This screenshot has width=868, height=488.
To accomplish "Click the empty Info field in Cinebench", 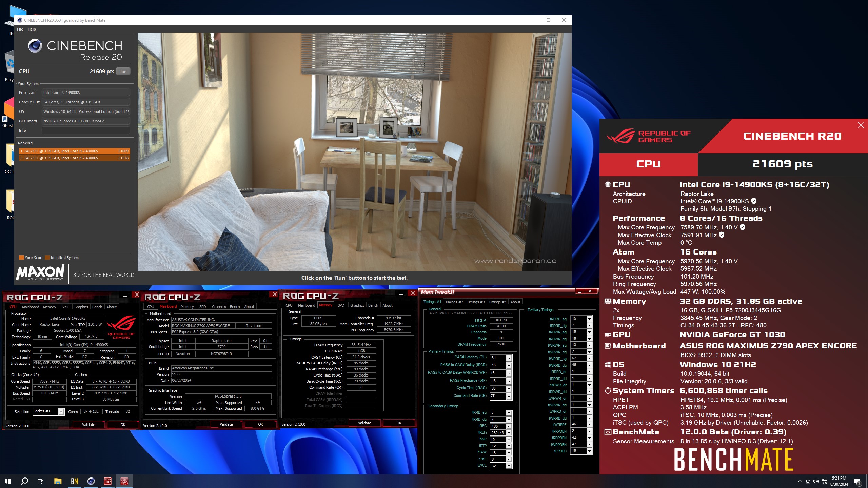I will (x=86, y=130).
